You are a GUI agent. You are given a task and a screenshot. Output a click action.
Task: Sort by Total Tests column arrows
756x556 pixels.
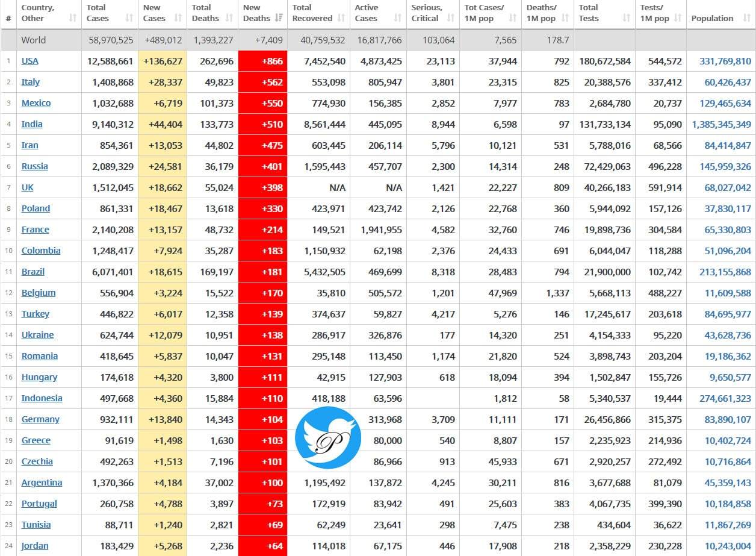(x=627, y=18)
